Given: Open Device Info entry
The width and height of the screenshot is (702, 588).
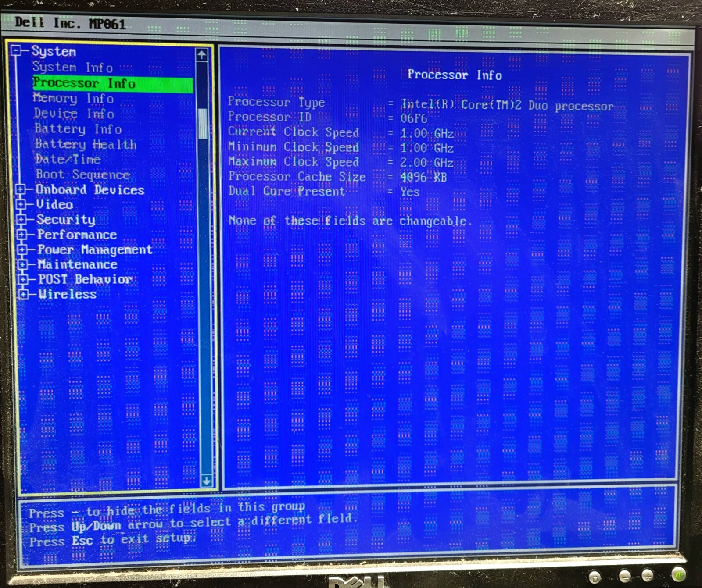Looking at the screenshot, I should [x=74, y=114].
